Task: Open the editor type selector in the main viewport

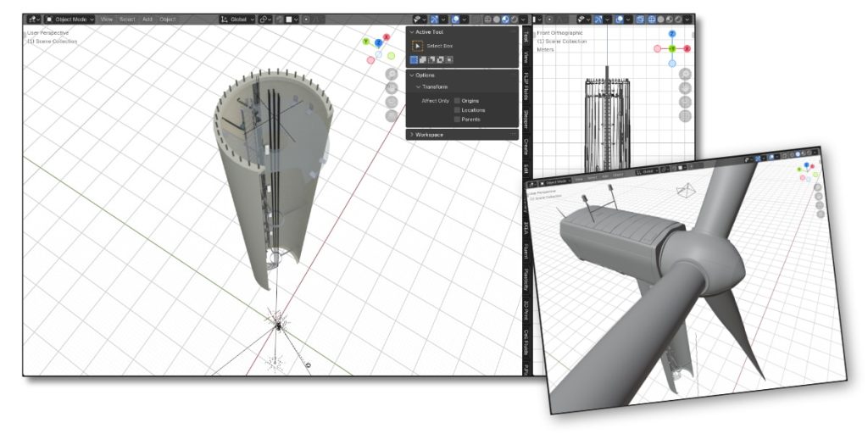Action: [34, 19]
